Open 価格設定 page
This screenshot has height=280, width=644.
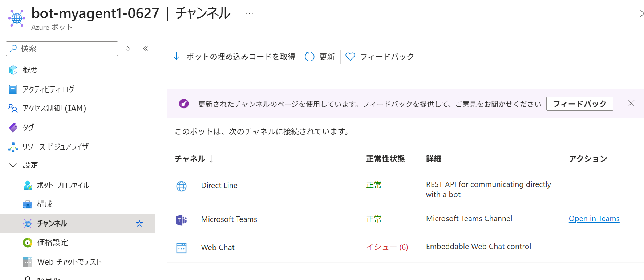[53, 243]
